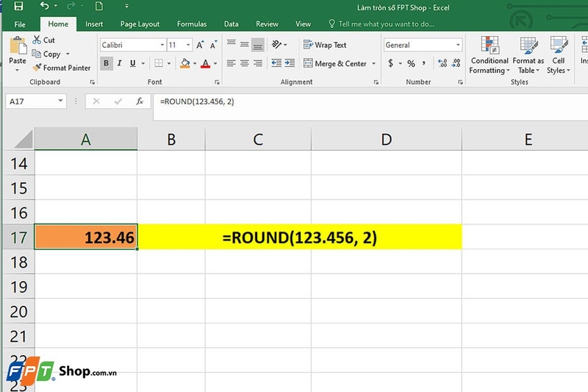
Task: Toggle underline formatting
Action: point(133,63)
